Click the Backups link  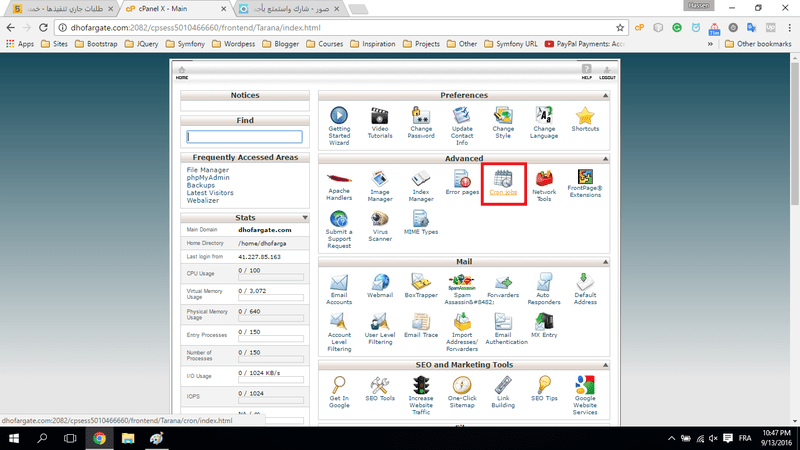point(201,185)
